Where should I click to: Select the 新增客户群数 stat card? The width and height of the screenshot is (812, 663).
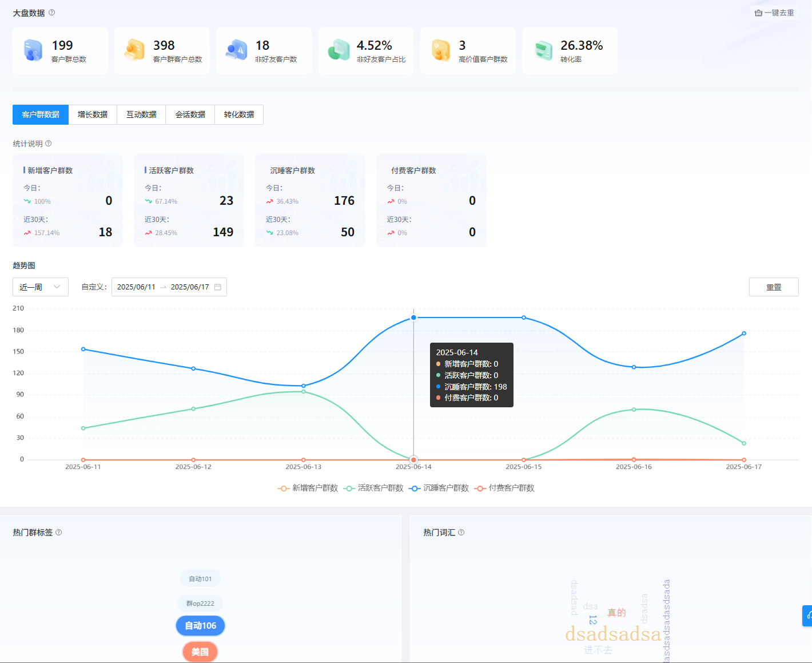point(67,200)
